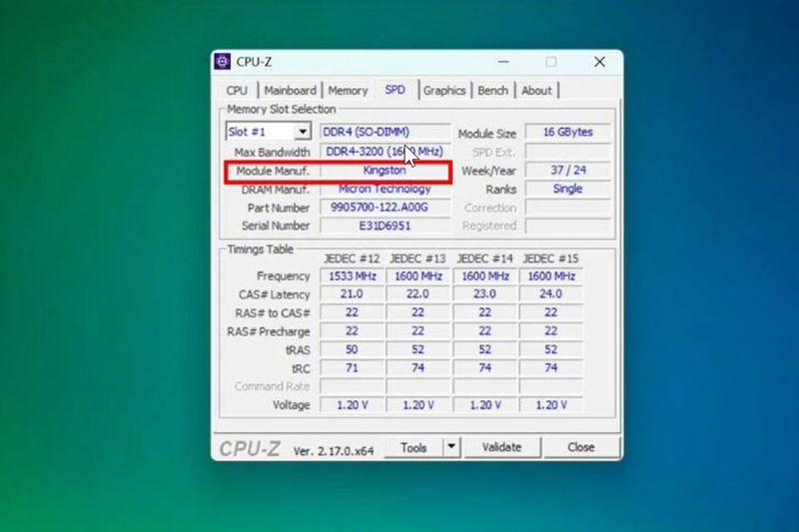The image size is (799, 532).
Task: Click the JEDEC #12 column header
Action: (x=353, y=259)
